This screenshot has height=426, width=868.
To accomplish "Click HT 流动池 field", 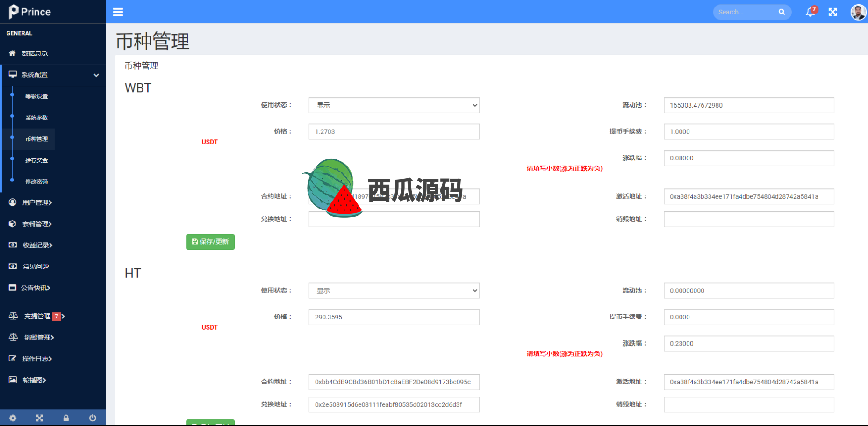I will click(749, 291).
